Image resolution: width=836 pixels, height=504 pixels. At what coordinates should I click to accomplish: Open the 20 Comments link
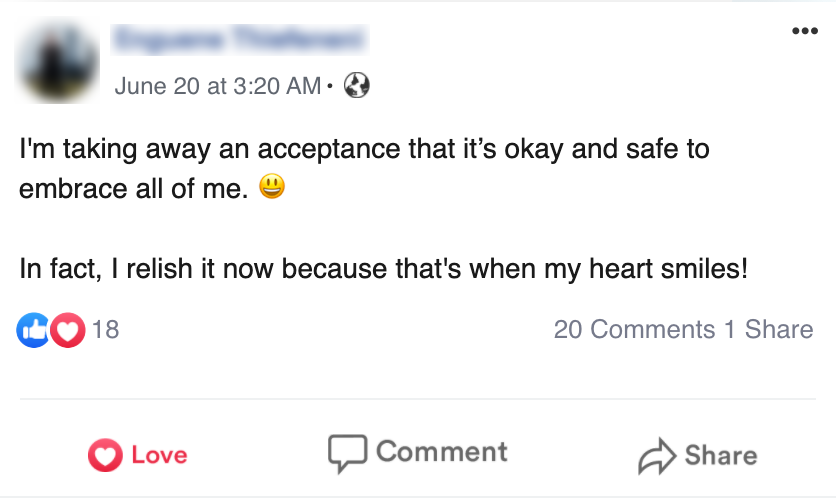(x=634, y=330)
